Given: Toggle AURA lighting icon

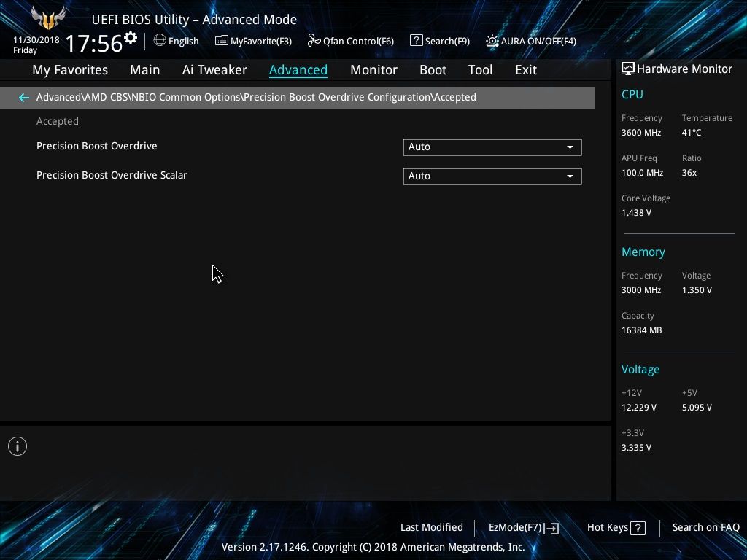Looking at the screenshot, I should coord(492,41).
